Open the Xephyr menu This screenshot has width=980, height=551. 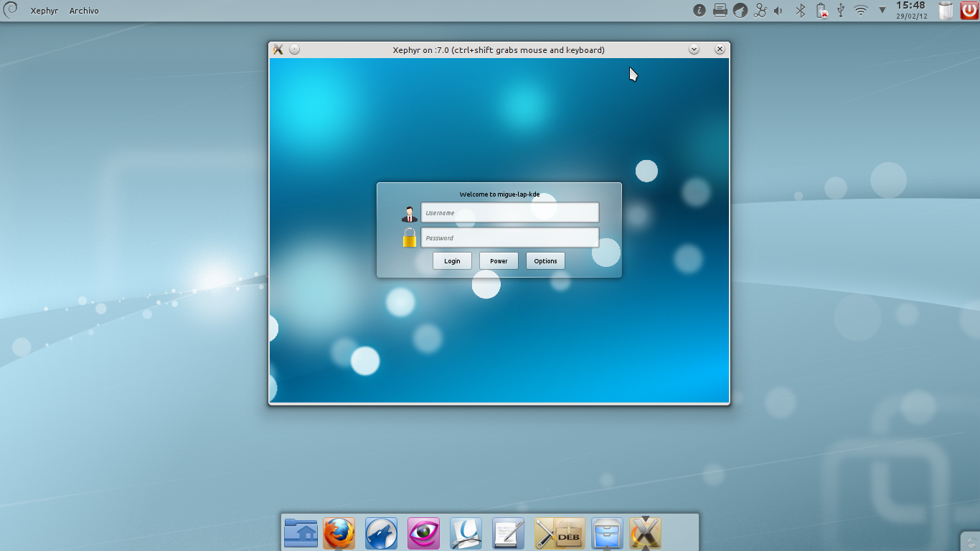tap(44, 10)
